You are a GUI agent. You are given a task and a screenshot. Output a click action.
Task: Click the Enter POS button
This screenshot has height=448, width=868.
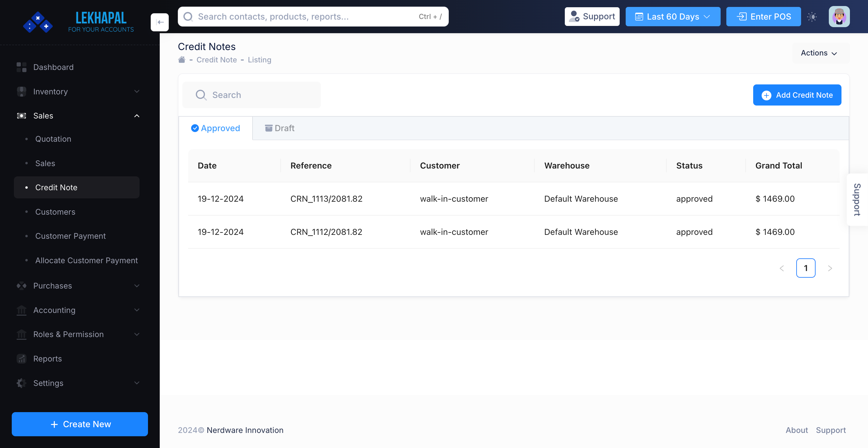click(x=763, y=16)
